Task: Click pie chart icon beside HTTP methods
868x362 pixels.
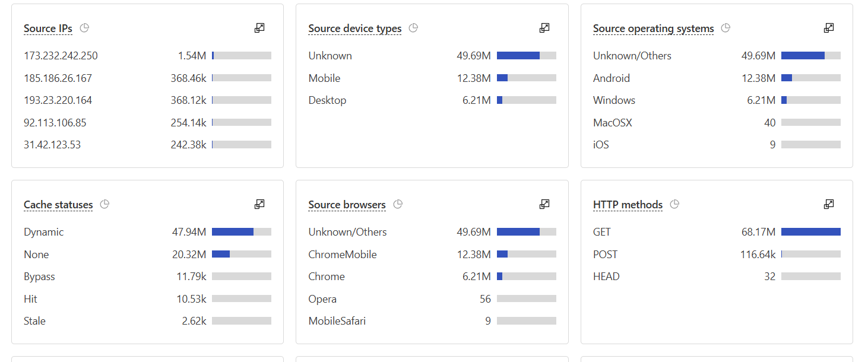Action: (674, 204)
